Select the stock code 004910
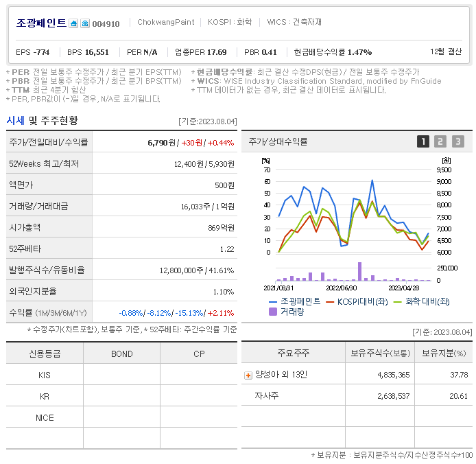 pos(106,24)
